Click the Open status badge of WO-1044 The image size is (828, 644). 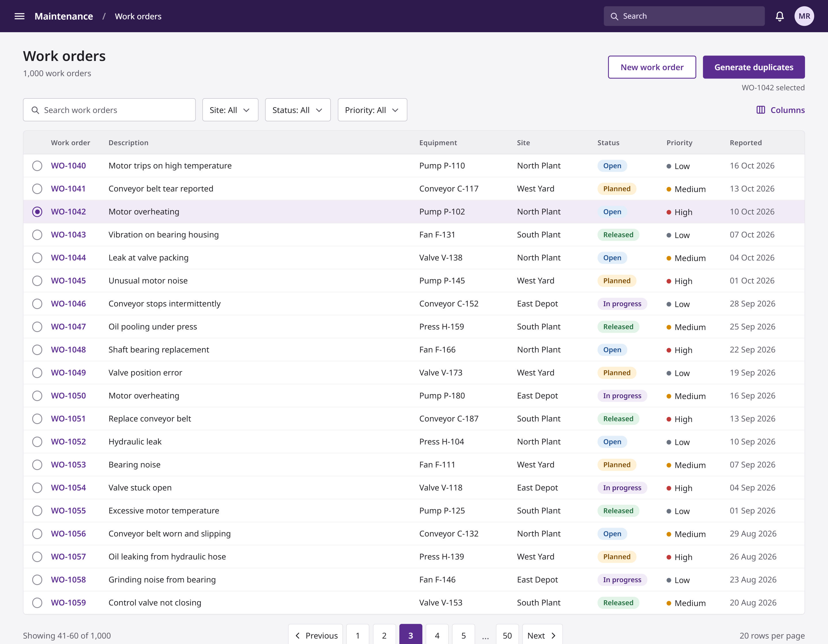click(x=612, y=258)
